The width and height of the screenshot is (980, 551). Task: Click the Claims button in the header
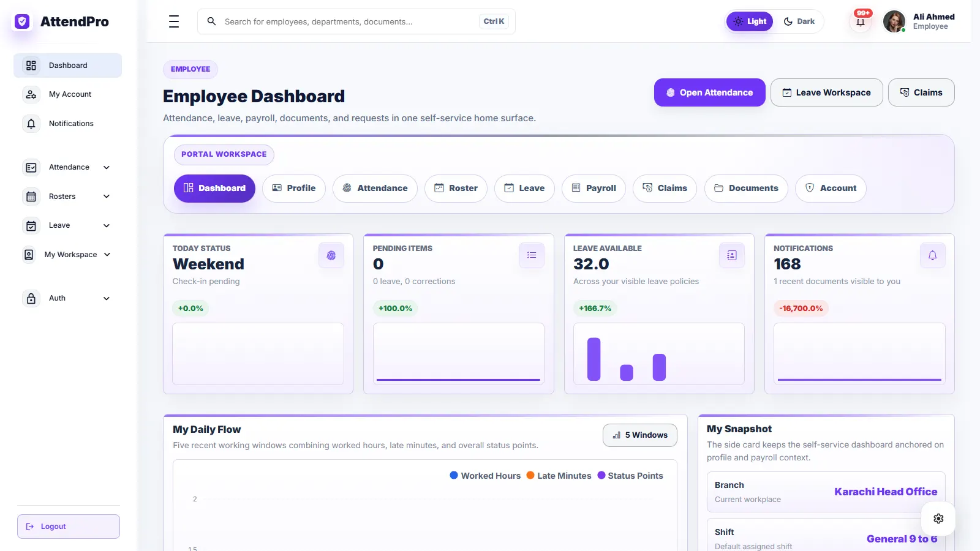(921, 92)
